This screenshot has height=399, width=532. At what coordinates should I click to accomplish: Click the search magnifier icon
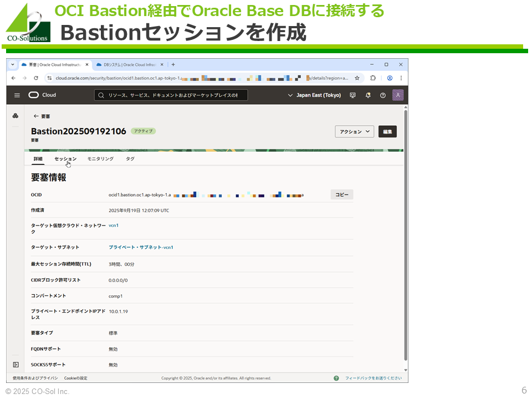click(101, 95)
